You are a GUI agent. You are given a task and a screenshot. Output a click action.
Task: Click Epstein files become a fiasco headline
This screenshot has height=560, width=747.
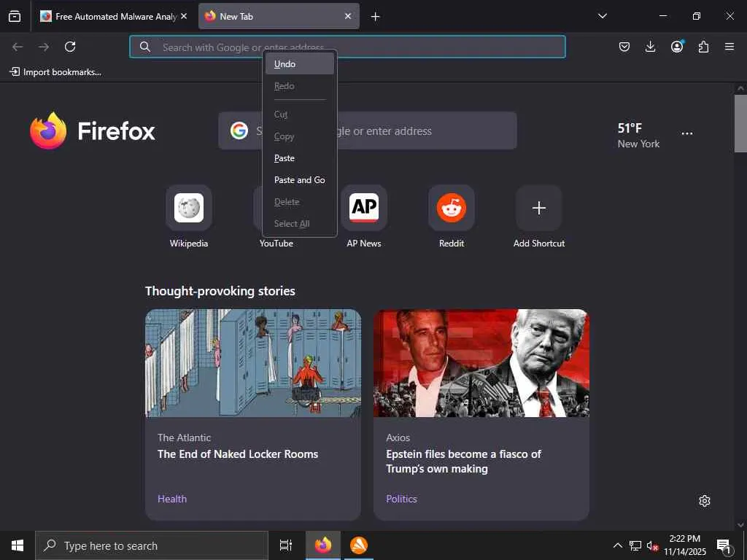(463, 462)
